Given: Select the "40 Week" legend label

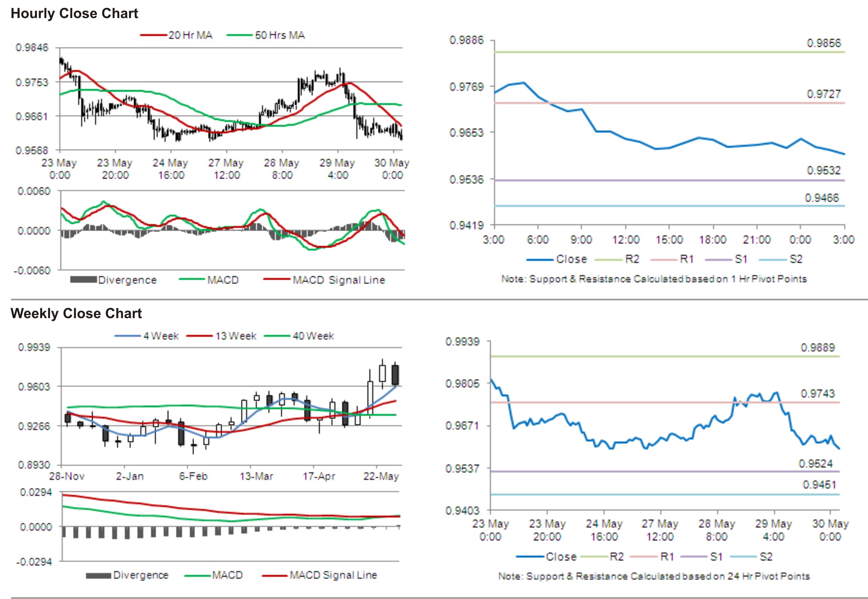Looking at the screenshot, I should (x=313, y=336).
